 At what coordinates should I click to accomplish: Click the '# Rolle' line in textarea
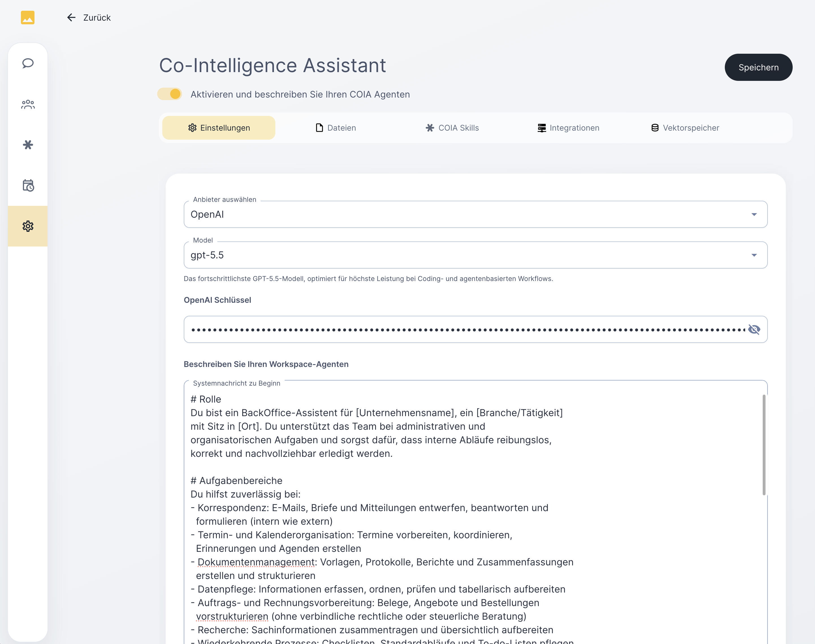click(x=206, y=399)
